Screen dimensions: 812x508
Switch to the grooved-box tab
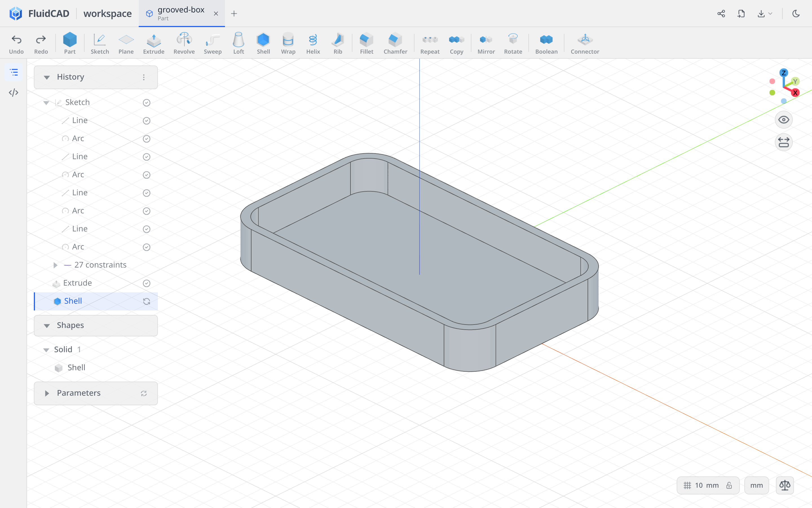182,14
